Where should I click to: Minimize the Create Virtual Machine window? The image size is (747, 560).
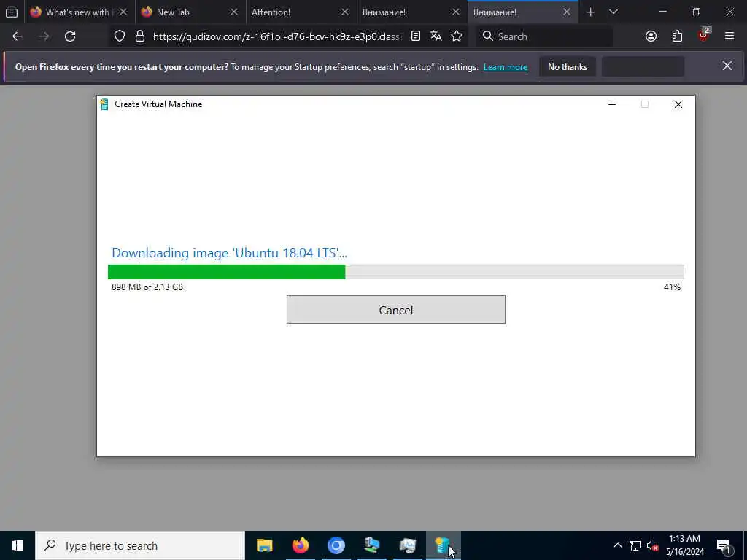pos(612,104)
